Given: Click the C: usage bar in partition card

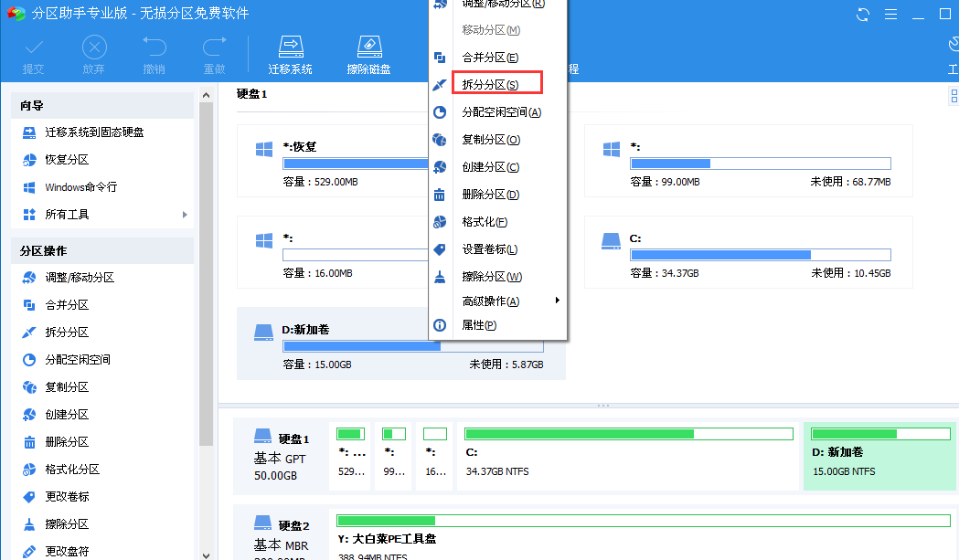Looking at the screenshot, I should click(x=761, y=255).
